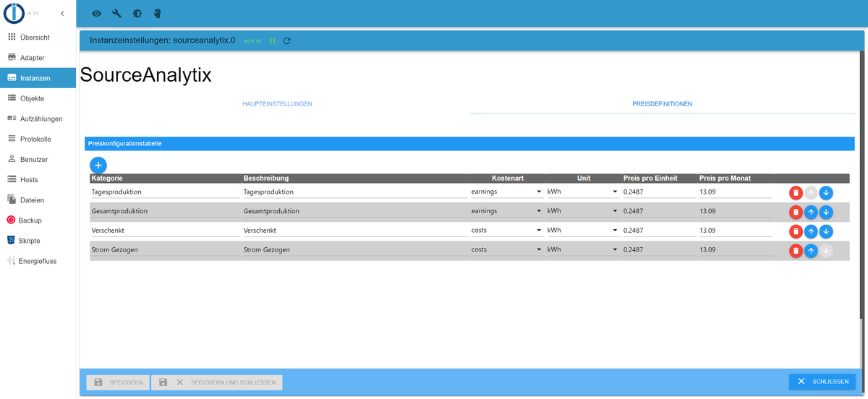Edit Preis pro Einheit for Tagesproduktion
Viewport: 868px width, 399px height.
pyautogui.click(x=658, y=192)
